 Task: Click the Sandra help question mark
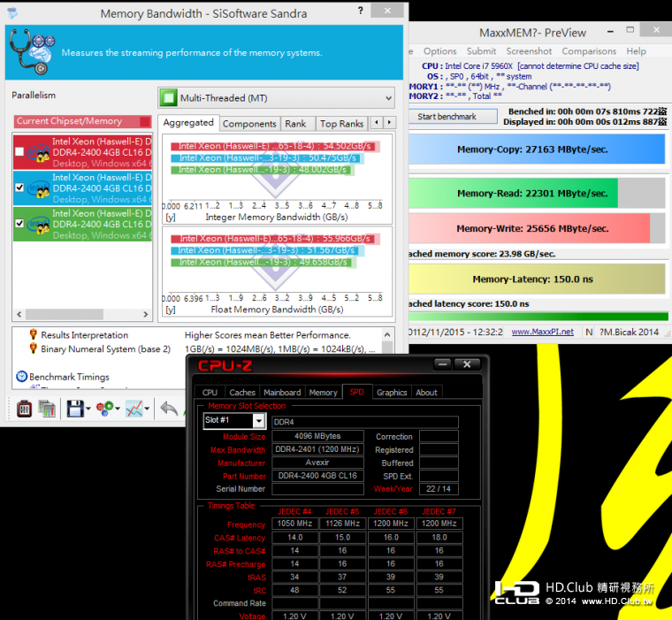click(x=361, y=11)
